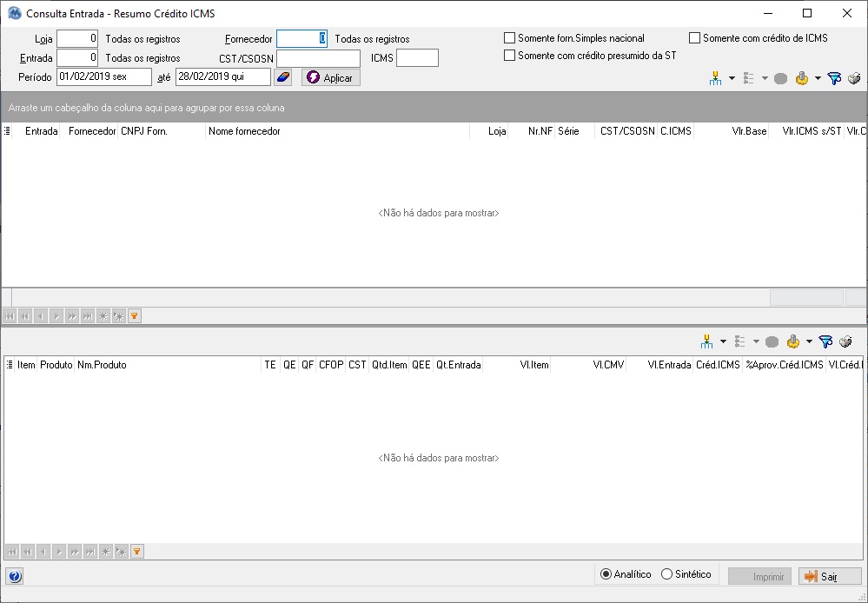Click the ICMS filter input field
This screenshot has height=603, width=868.
[417, 58]
